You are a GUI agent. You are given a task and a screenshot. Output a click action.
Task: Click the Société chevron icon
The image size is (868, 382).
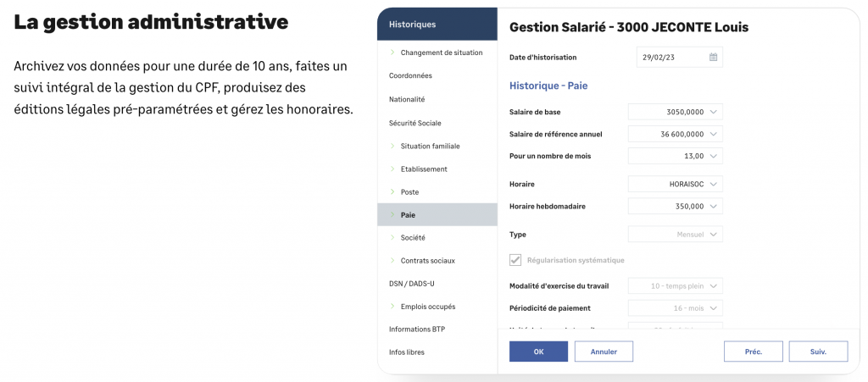coord(392,237)
